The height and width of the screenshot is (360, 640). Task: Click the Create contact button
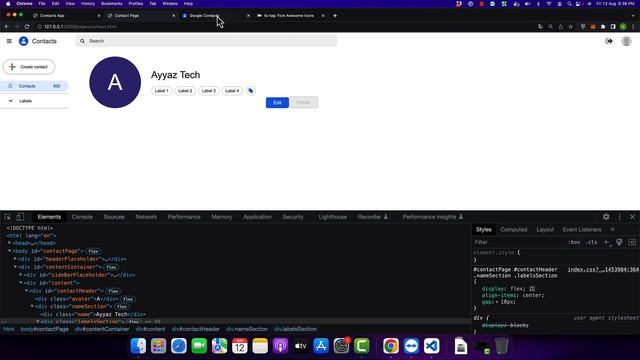tap(29, 67)
